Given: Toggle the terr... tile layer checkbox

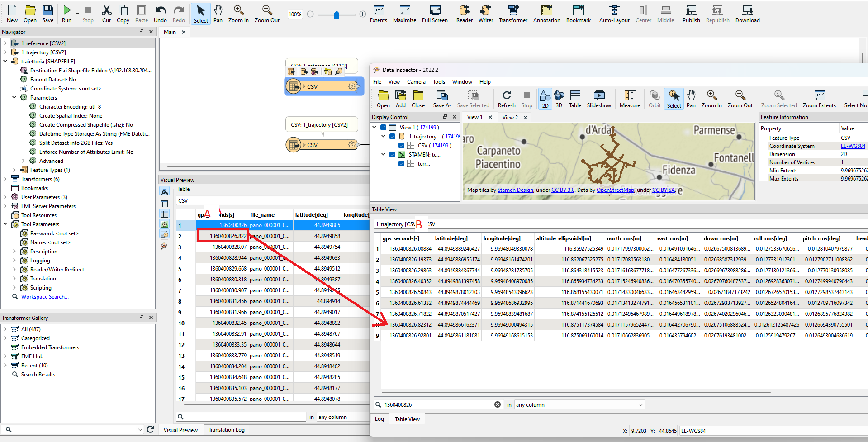Looking at the screenshot, I should [x=401, y=164].
